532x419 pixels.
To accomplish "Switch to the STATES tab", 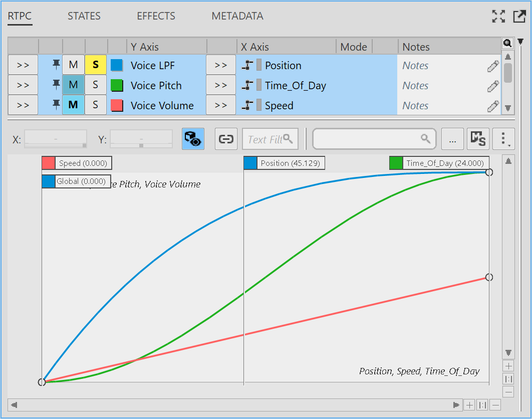I will pyautogui.click(x=84, y=16).
